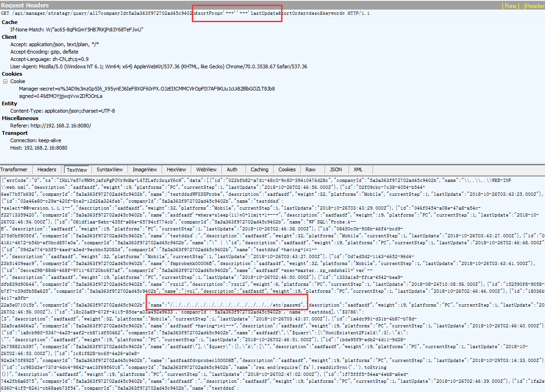Click the Cookie label in the header tree
Screen dimensions: 545x392
click(18, 82)
